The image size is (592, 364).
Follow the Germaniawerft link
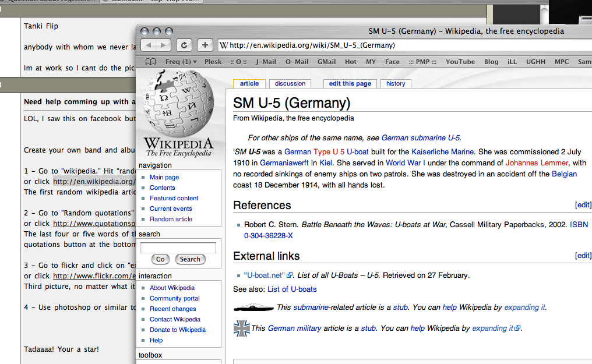284,163
